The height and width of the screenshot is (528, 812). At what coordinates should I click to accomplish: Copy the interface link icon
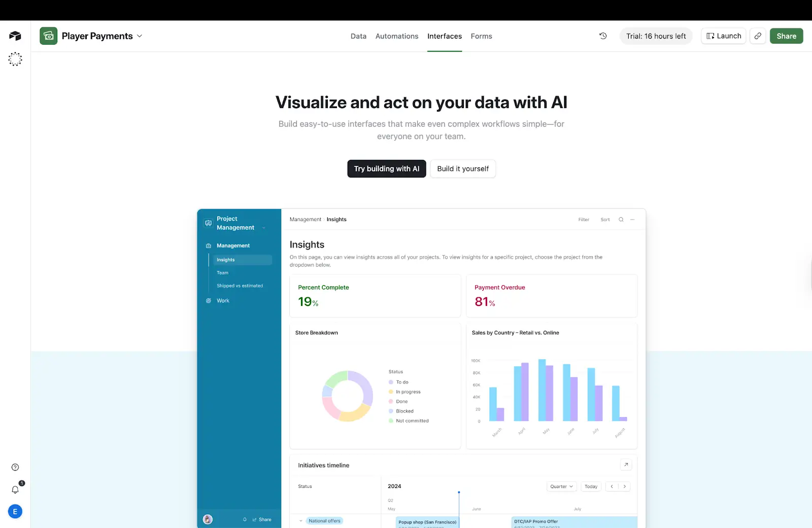[x=758, y=36]
